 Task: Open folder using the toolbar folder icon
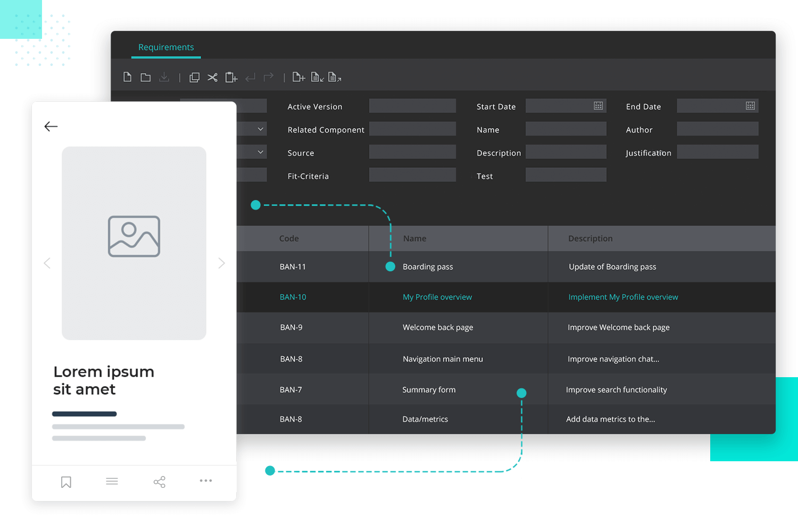145,78
